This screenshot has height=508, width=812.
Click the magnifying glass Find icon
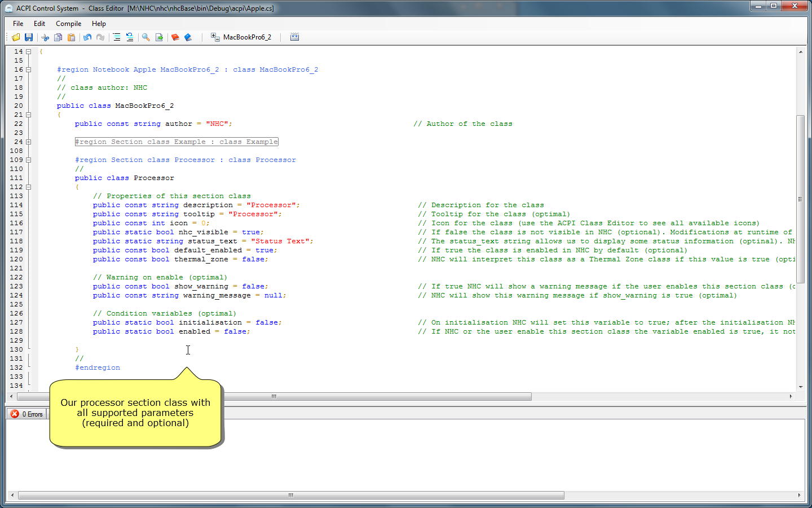146,37
